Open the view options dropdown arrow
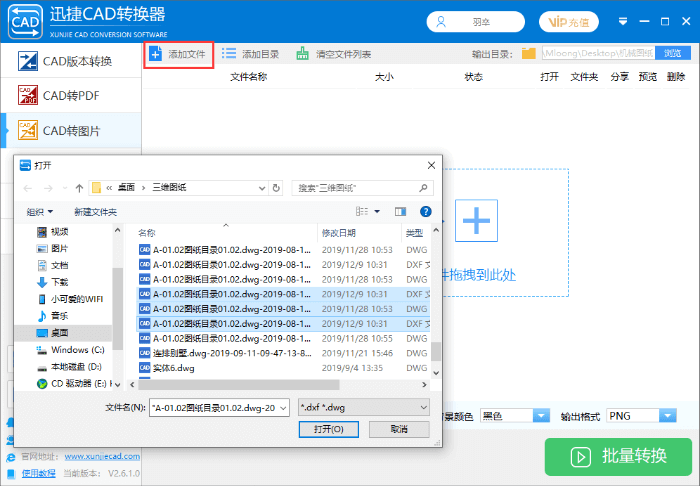The image size is (700, 486). tap(377, 212)
